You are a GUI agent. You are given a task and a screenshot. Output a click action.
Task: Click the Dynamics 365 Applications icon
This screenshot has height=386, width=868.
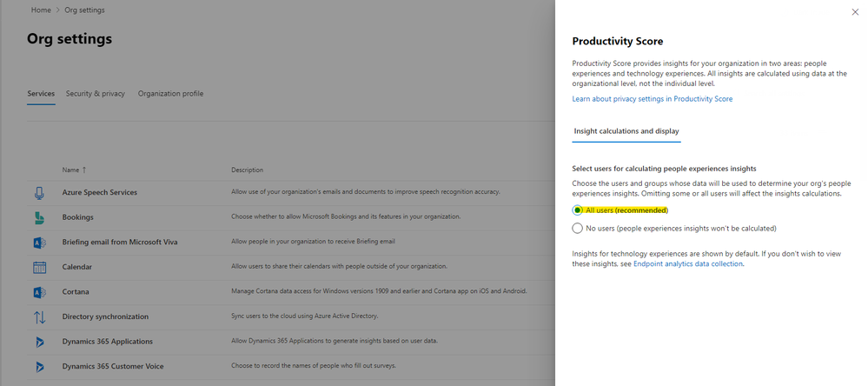click(x=39, y=342)
